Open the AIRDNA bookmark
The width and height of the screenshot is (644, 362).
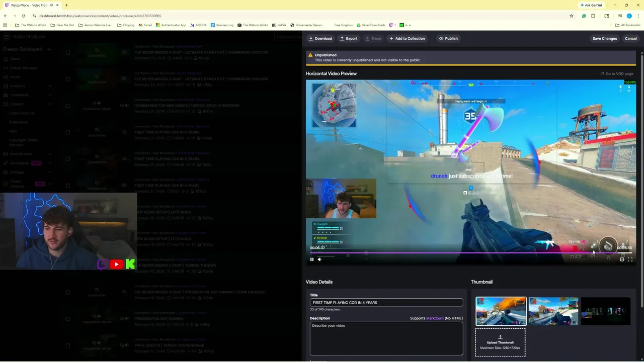198,25
